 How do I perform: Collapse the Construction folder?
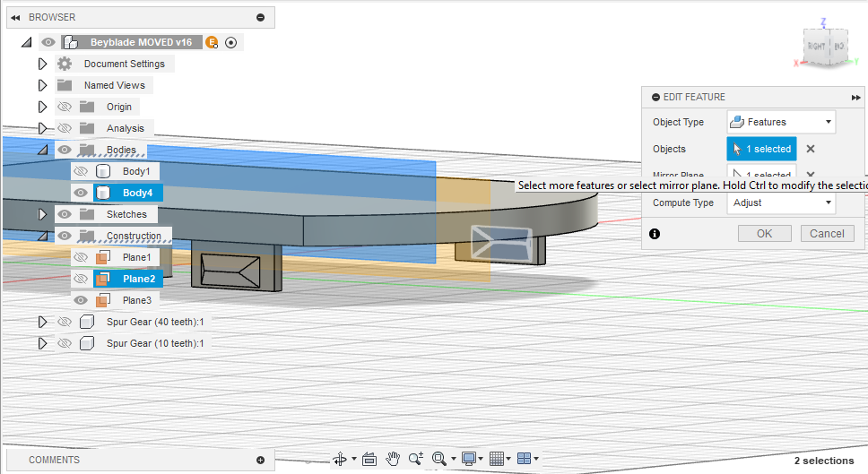(43, 236)
